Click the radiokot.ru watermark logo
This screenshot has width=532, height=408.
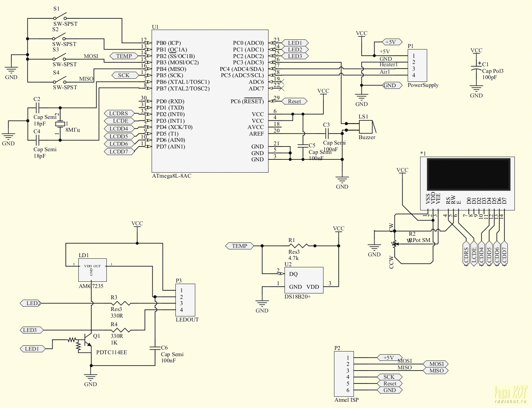[511, 394]
